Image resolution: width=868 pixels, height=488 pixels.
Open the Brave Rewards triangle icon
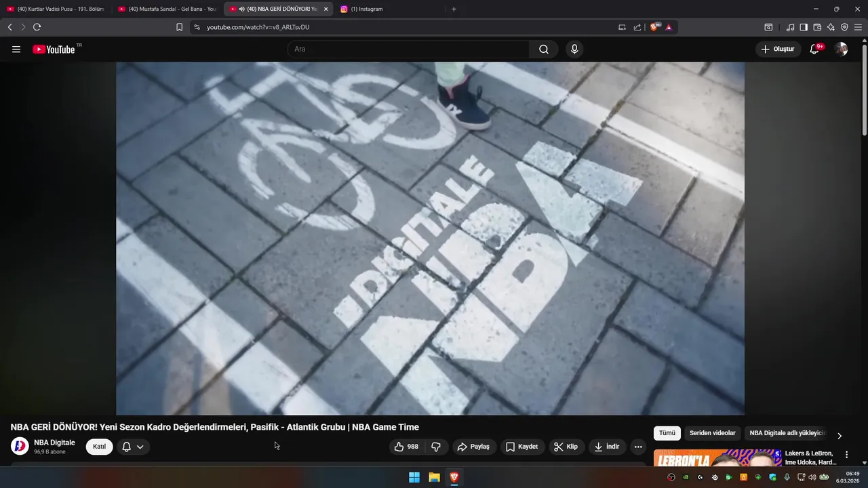click(669, 27)
